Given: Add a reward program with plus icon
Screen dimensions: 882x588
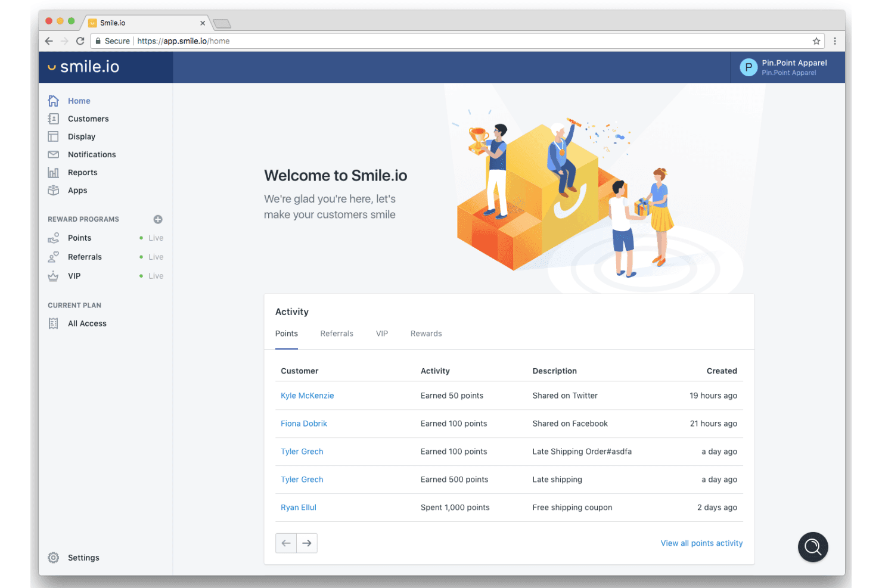Looking at the screenshot, I should pos(158,219).
